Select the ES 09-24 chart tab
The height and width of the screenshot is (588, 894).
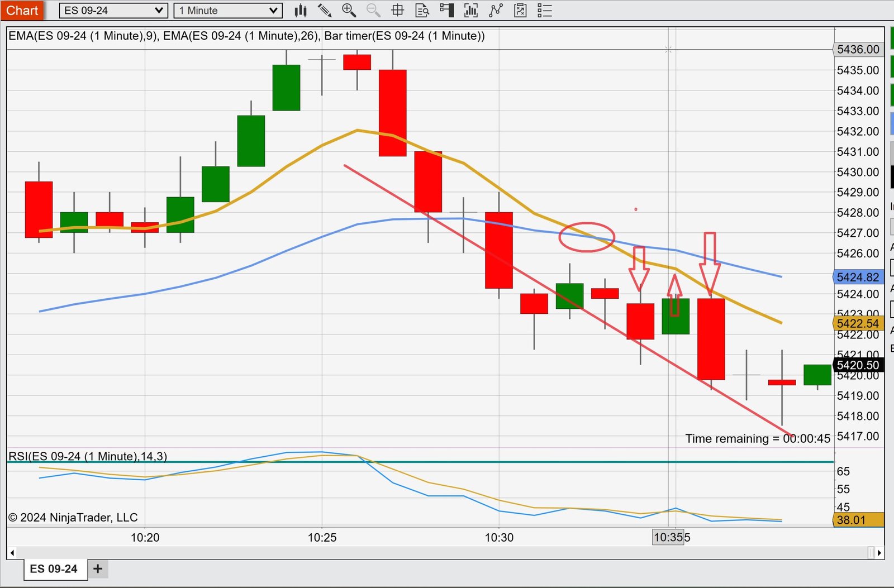[54, 569]
